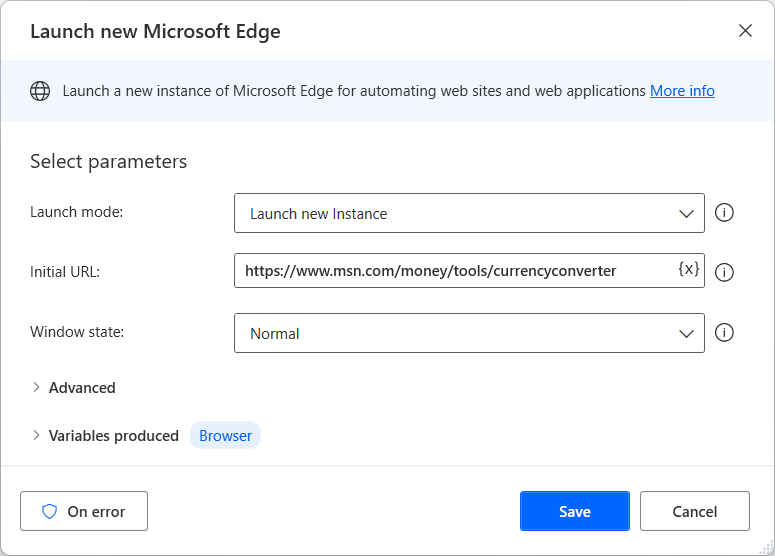The image size is (775, 556).
Task: Open the Launch mode dropdown
Action: point(469,214)
